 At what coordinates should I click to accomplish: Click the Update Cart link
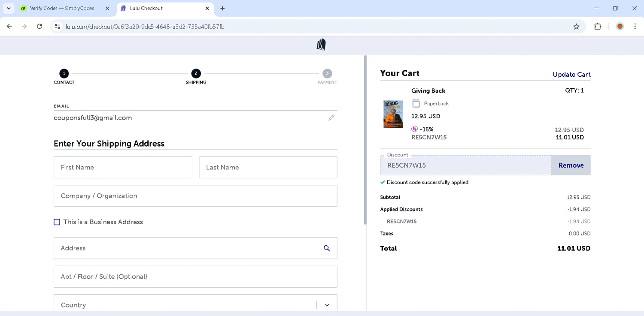click(x=571, y=75)
